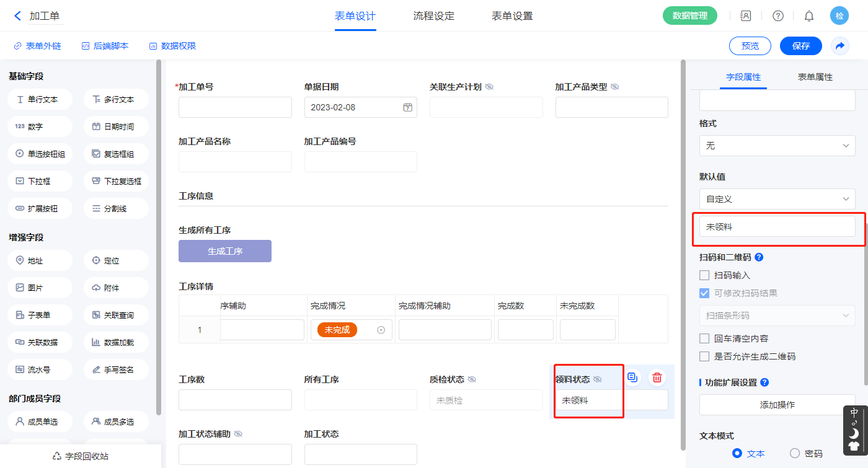Switch to the 表单属性 tab
868x468 pixels.
pyautogui.click(x=815, y=77)
